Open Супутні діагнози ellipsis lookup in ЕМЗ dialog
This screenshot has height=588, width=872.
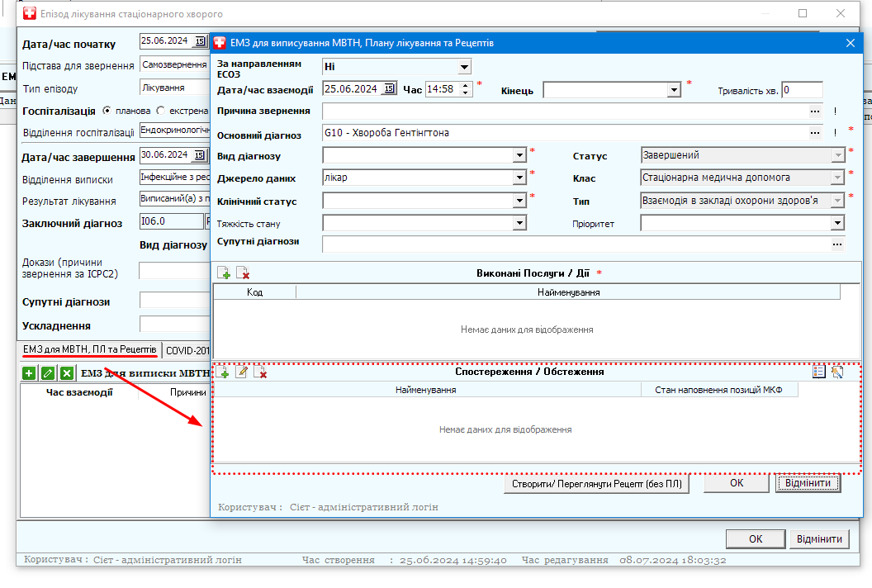coord(837,244)
